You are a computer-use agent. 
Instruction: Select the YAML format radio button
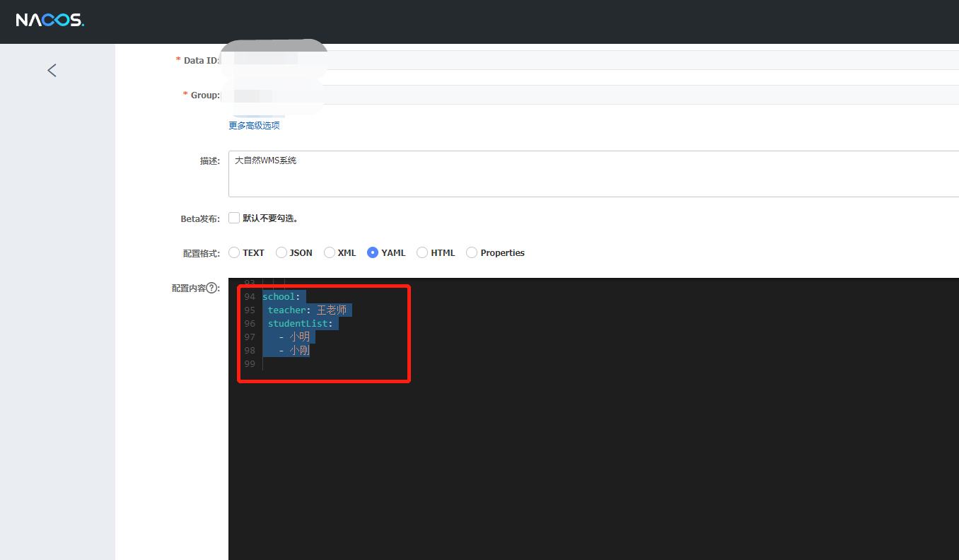(373, 252)
